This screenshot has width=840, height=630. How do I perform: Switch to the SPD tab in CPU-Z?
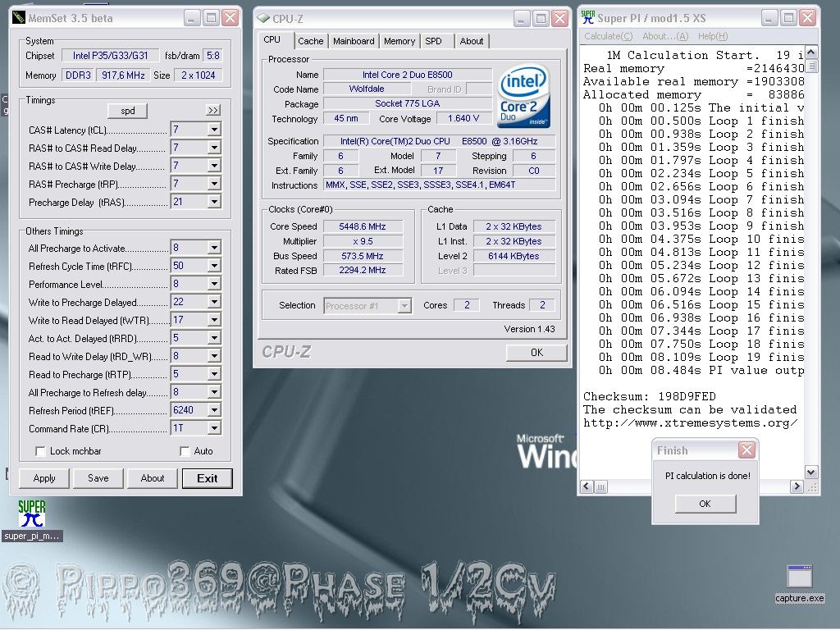tap(433, 41)
